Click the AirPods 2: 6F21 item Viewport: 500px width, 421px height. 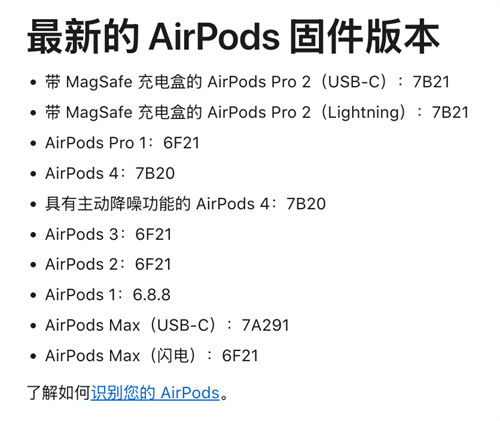coord(108,264)
